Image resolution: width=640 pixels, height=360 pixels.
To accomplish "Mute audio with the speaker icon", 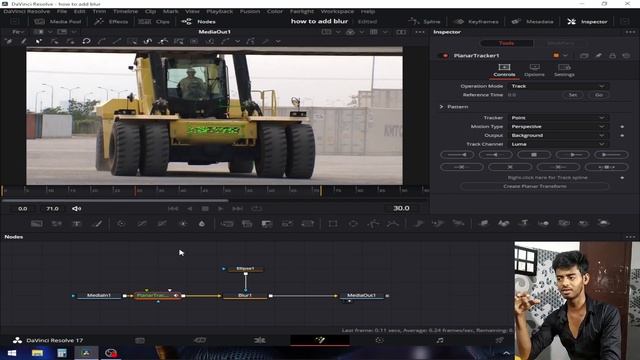I will click(76, 209).
